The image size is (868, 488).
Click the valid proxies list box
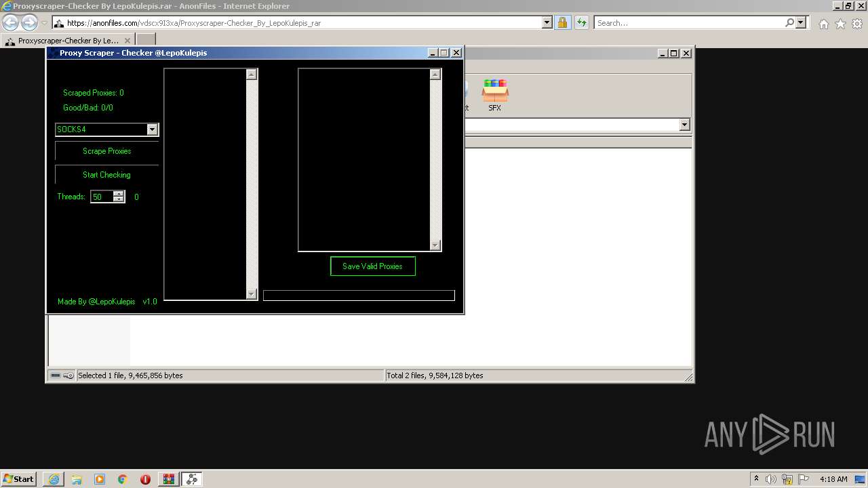point(364,160)
